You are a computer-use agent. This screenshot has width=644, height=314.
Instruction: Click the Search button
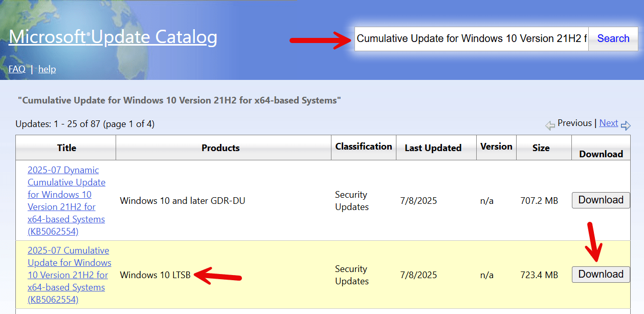pyautogui.click(x=613, y=39)
